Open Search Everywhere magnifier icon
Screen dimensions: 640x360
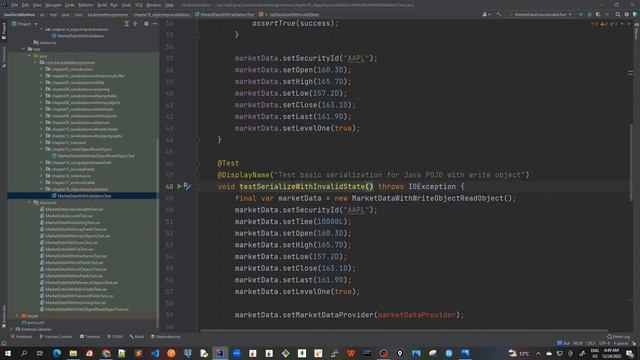tap(618, 14)
